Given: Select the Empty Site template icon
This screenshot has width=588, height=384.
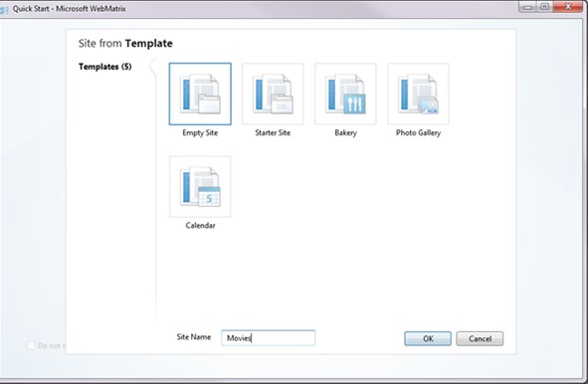Looking at the screenshot, I should point(200,94).
